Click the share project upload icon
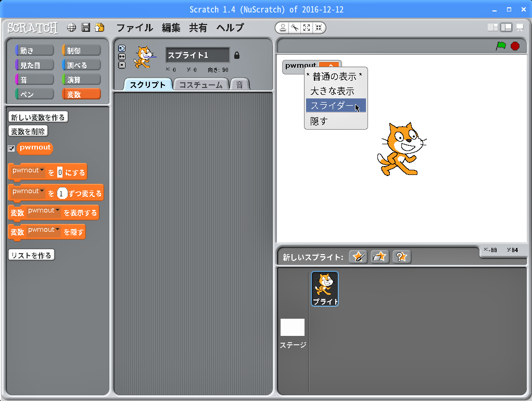 (x=100, y=28)
